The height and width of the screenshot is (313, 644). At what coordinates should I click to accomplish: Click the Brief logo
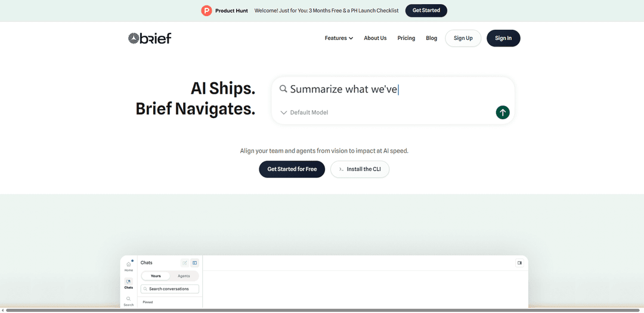(x=150, y=38)
